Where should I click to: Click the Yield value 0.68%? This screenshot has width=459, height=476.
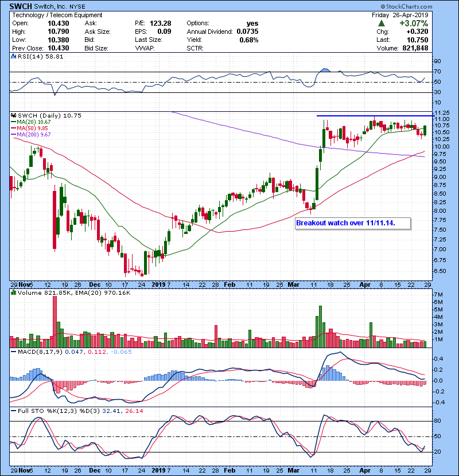click(x=249, y=40)
